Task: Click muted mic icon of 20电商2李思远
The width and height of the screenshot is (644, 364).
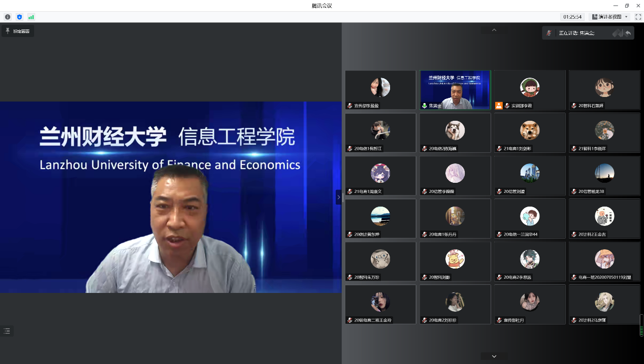Action: point(499,277)
